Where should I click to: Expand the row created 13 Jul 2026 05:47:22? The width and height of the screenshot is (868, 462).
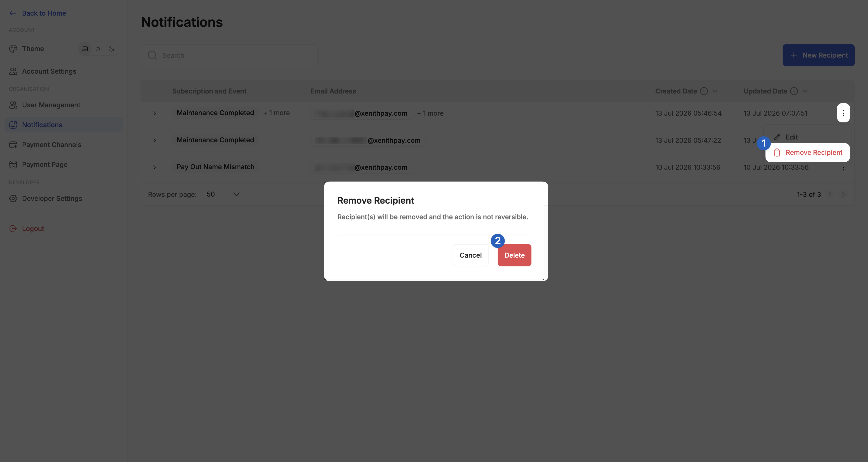[154, 140]
